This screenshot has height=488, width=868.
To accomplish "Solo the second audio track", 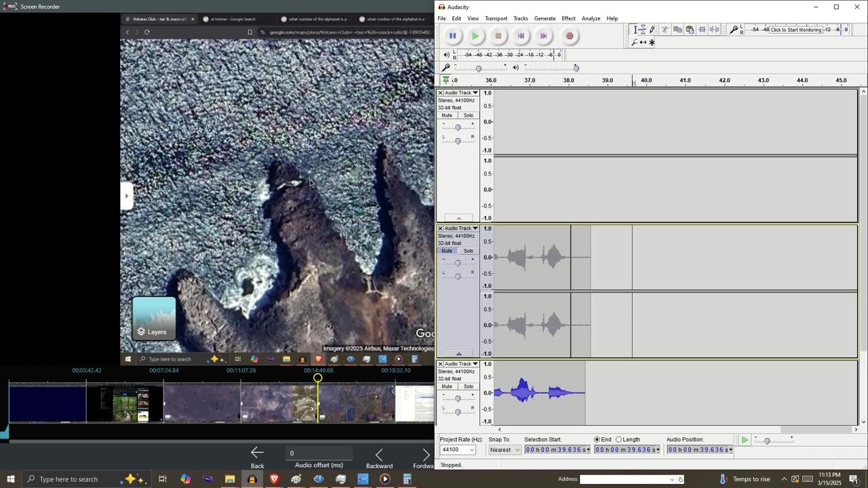I will (469, 251).
